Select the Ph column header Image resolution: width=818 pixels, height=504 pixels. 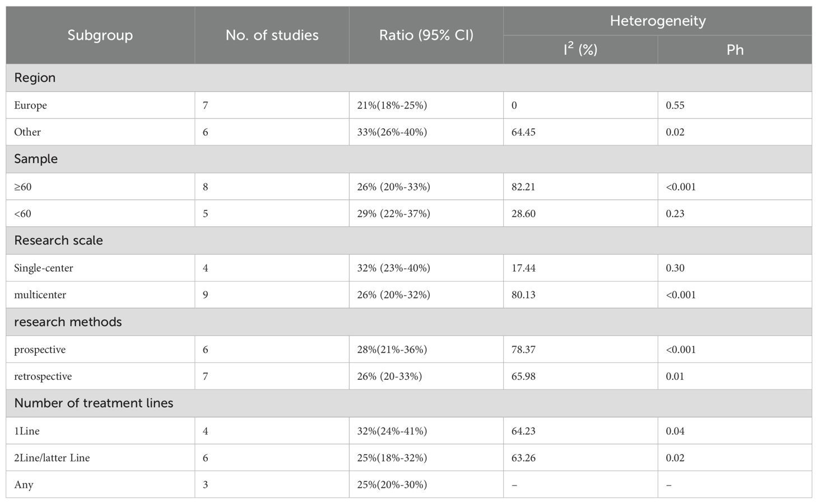click(x=735, y=50)
